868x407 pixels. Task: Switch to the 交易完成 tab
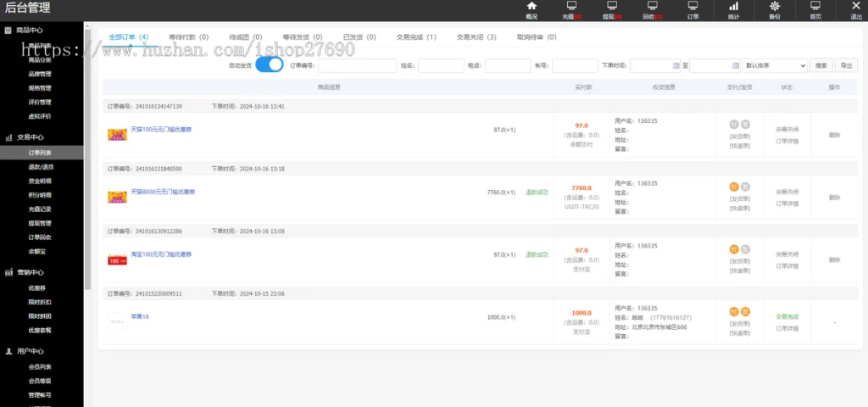click(x=416, y=37)
